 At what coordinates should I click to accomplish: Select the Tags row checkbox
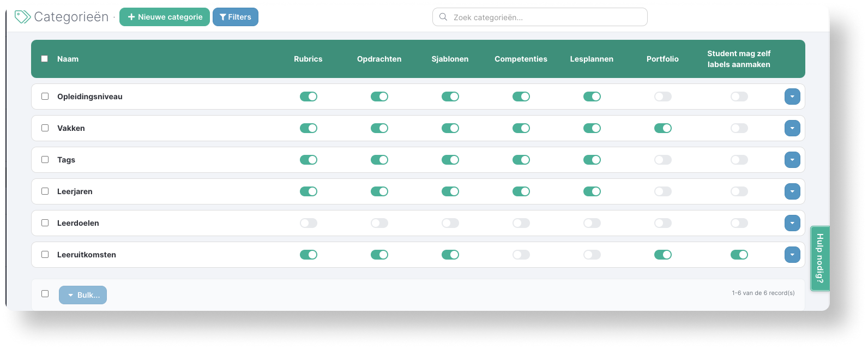tap(45, 159)
